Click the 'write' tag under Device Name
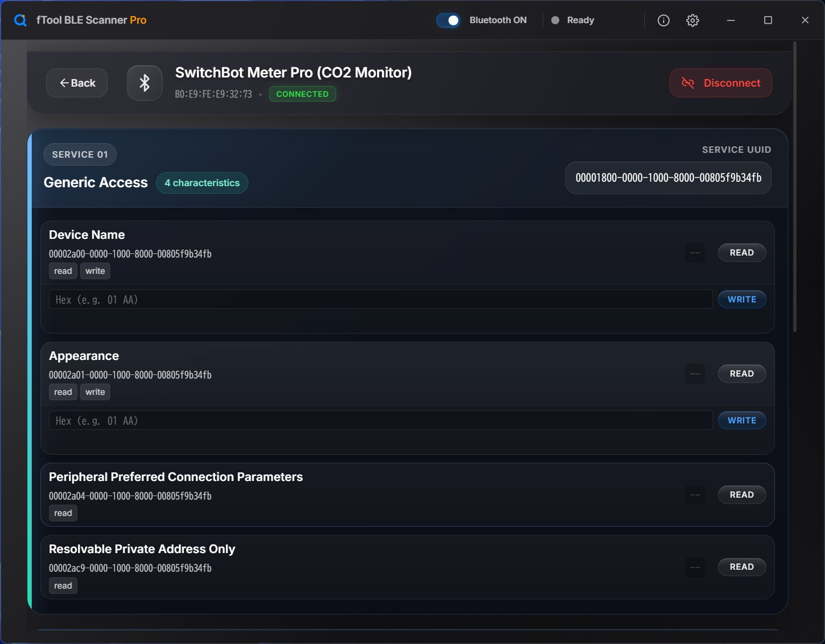 pyautogui.click(x=95, y=271)
